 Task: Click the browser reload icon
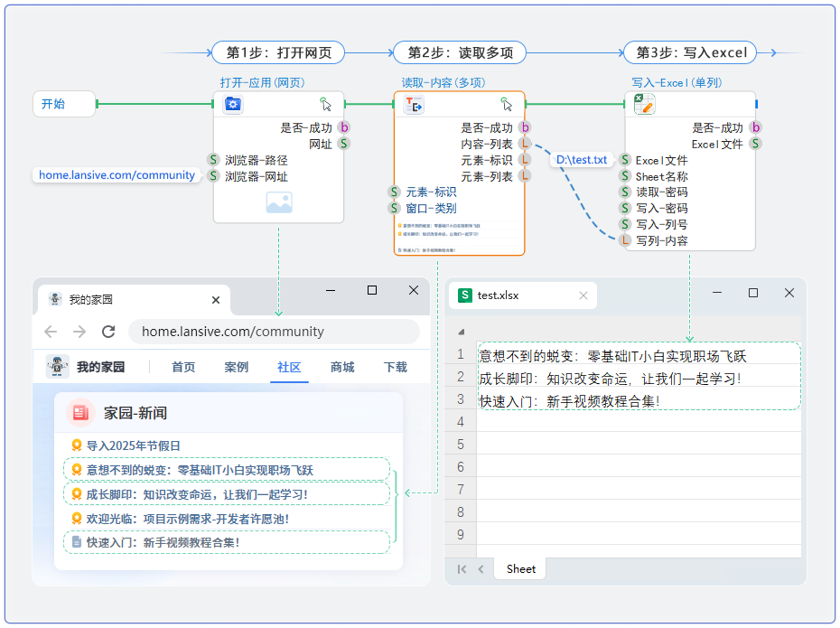click(x=108, y=332)
